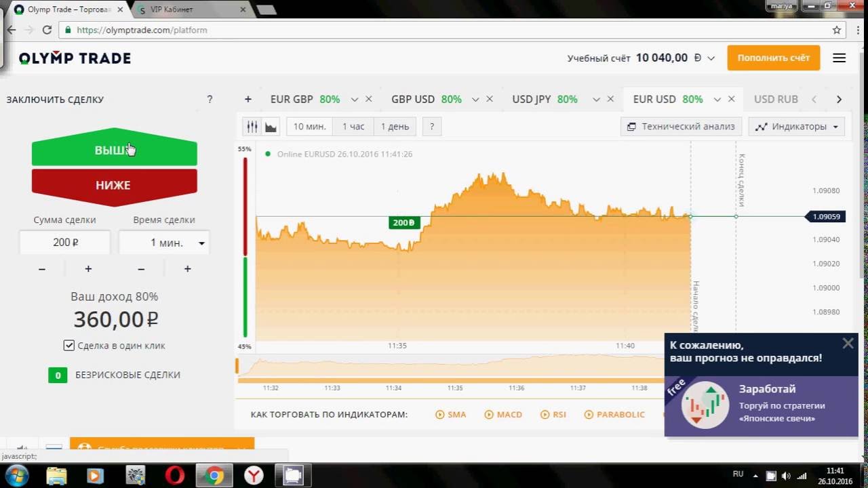
Task: Add a new asset tab with plus
Action: [x=248, y=99]
